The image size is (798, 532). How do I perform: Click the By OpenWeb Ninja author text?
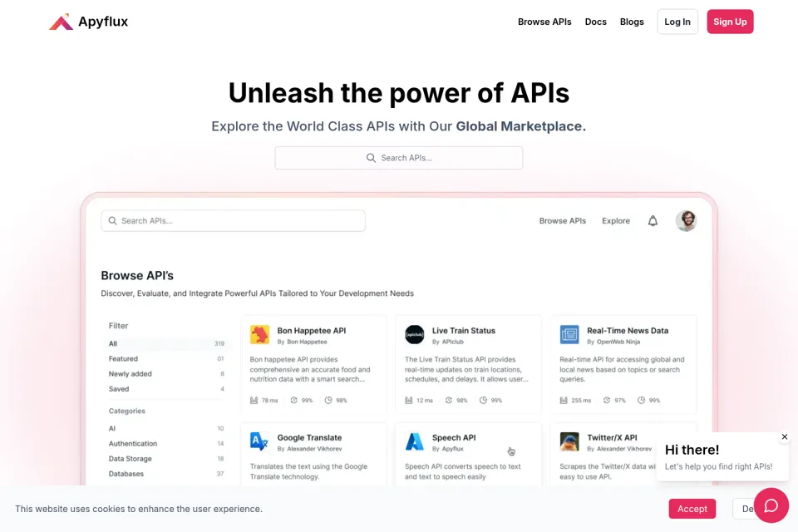[x=613, y=342]
